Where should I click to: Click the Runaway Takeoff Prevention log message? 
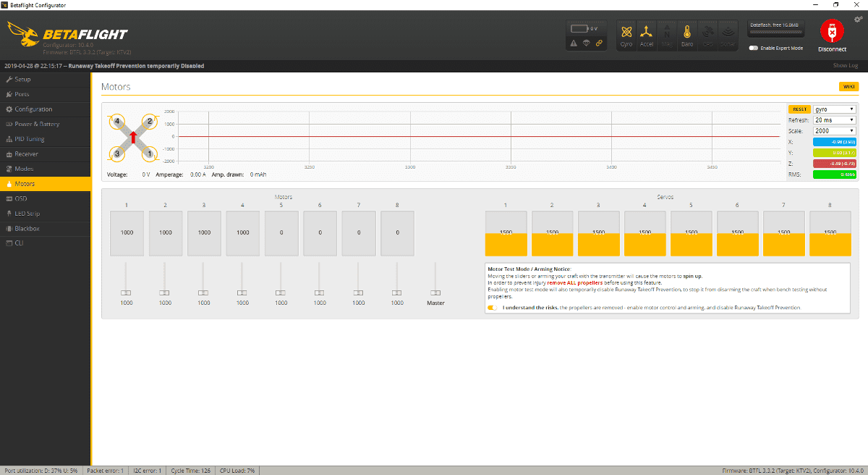click(104, 66)
